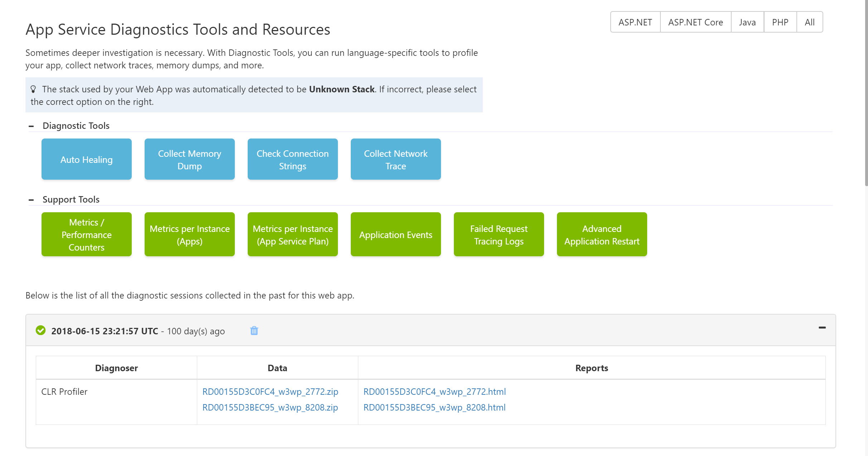Open Check Connection Strings tool
The height and width of the screenshot is (456, 868).
point(293,159)
